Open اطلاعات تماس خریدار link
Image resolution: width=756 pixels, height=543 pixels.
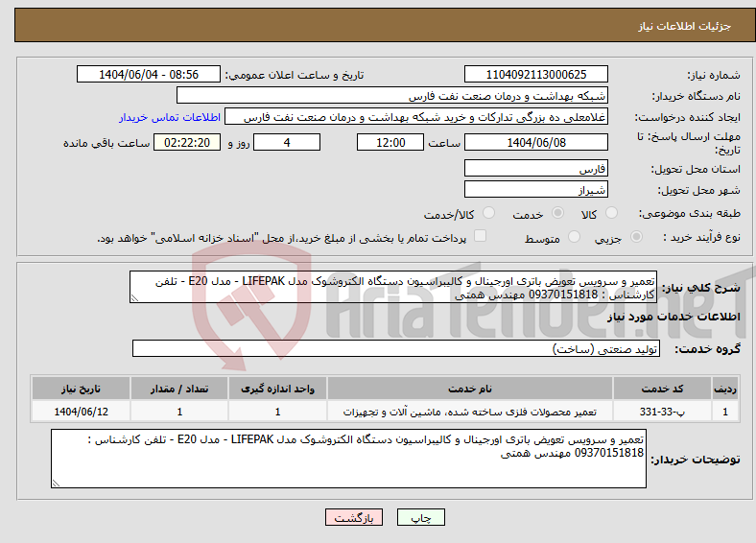click(x=170, y=117)
